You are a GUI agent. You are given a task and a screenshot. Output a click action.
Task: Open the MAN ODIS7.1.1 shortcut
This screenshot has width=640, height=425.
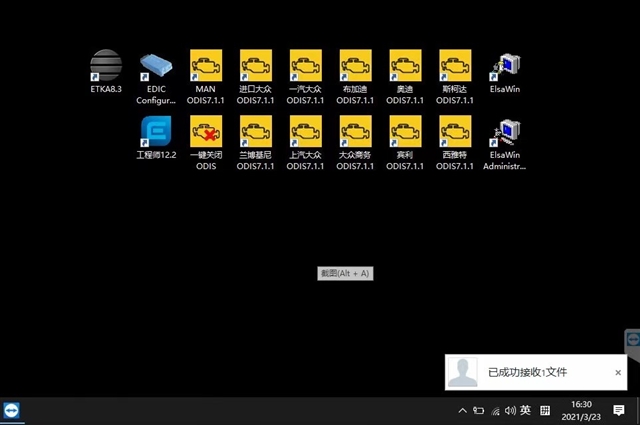pos(206,78)
